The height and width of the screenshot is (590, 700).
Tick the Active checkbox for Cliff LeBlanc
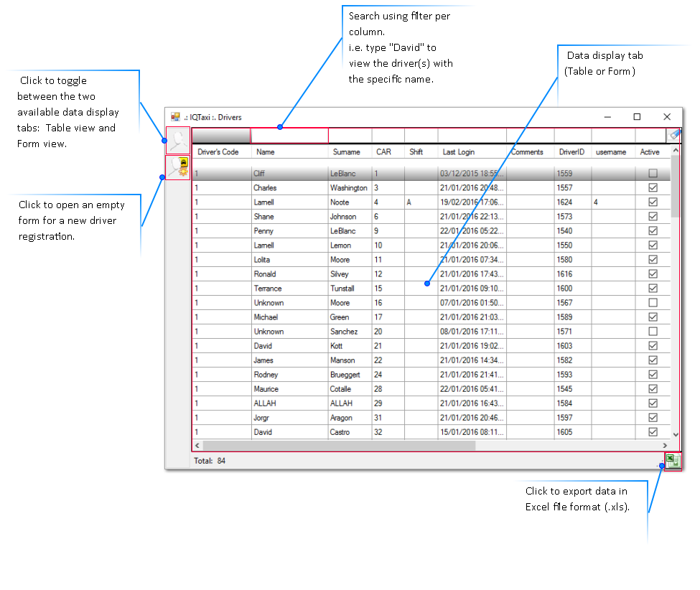653,173
